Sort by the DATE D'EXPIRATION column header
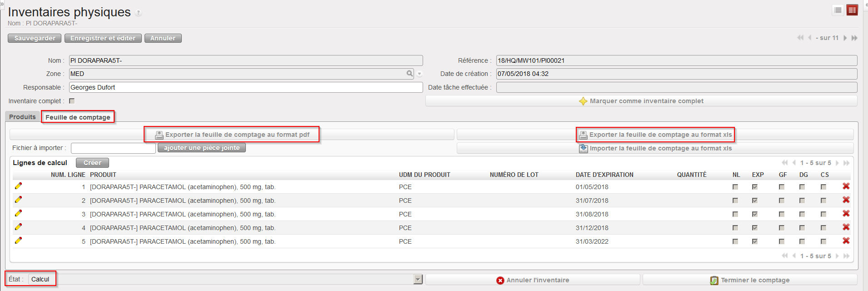Image resolution: width=868 pixels, height=291 pixels. pyautogui.click(x=604, y=175)
